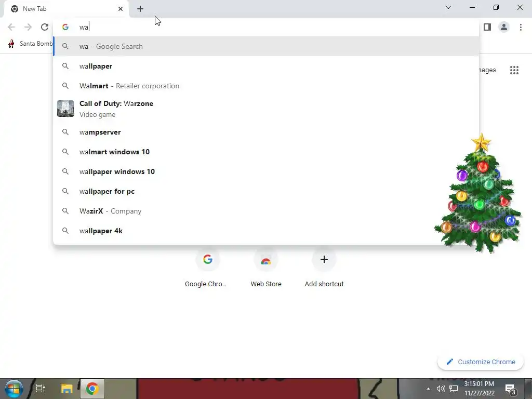Open the notification center icon

(x=510, y=389)
